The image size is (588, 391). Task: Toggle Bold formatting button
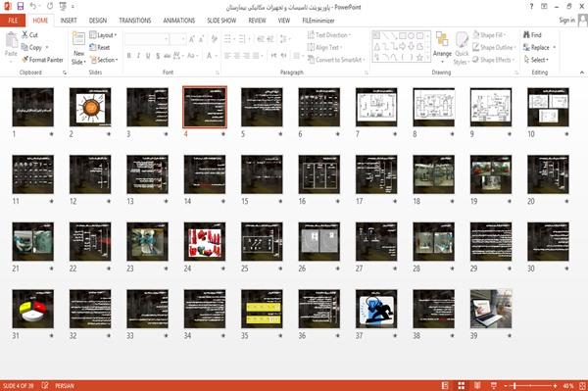coord(129,56)
